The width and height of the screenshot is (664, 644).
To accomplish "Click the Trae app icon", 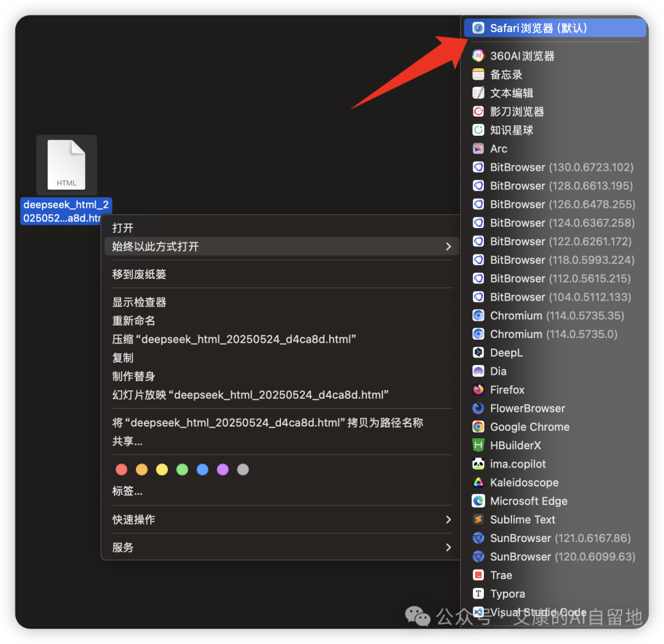I will (478, 575).
